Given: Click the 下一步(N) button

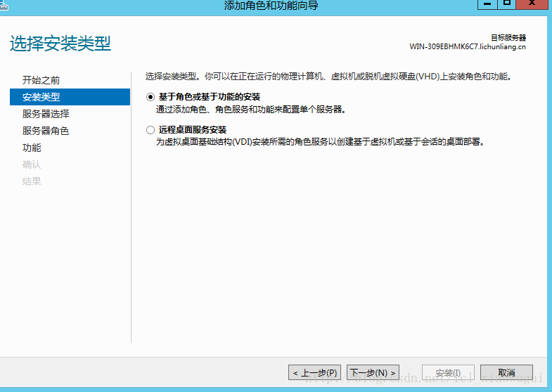Looking at the screenshot, I should pyautogui.click(x=373, y=372).
